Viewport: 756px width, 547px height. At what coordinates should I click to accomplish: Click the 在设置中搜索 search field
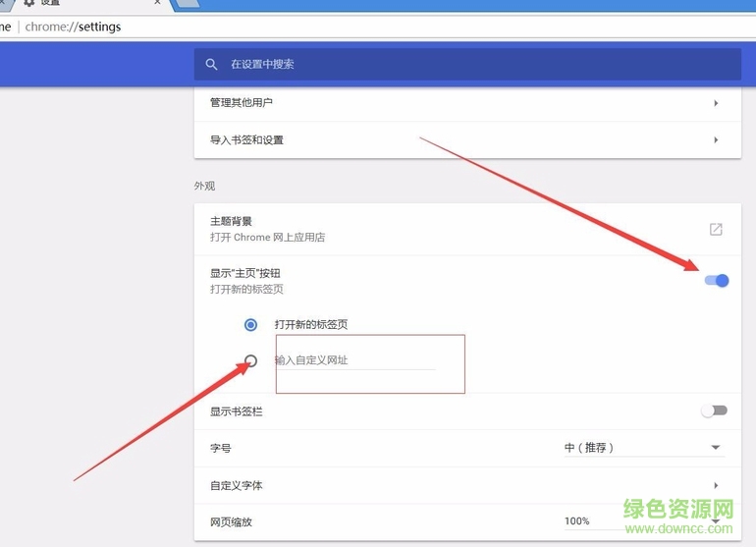(x=471, y=65)
